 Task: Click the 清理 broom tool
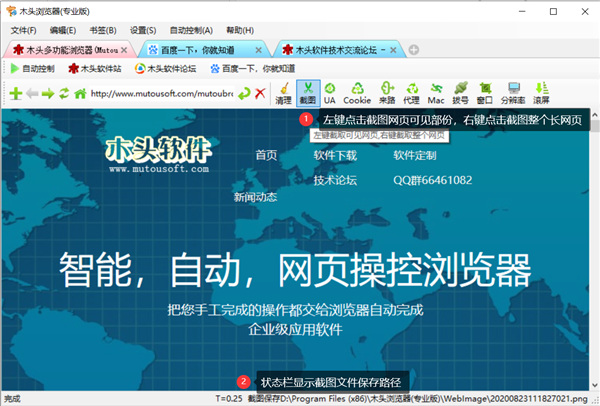(x=284, y=93)
